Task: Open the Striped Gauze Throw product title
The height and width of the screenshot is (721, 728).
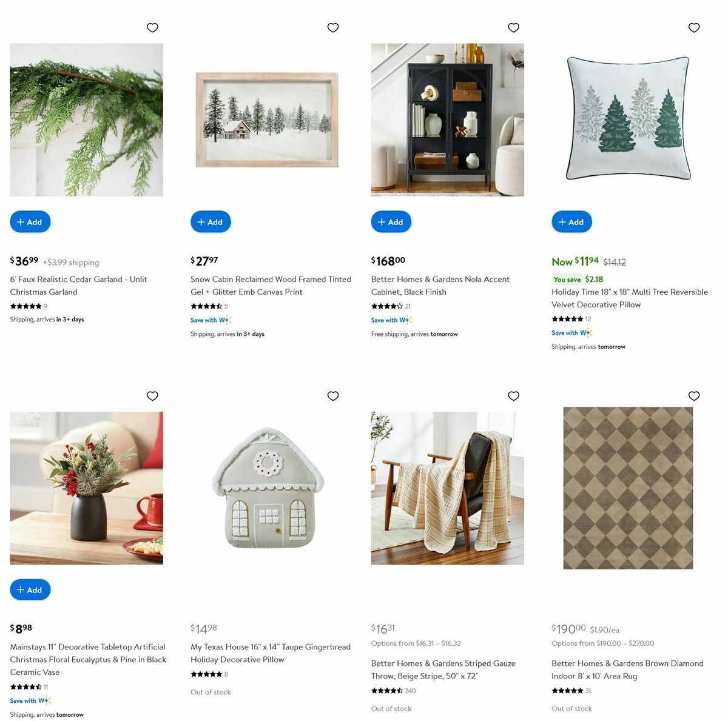Action: point(443,669)
